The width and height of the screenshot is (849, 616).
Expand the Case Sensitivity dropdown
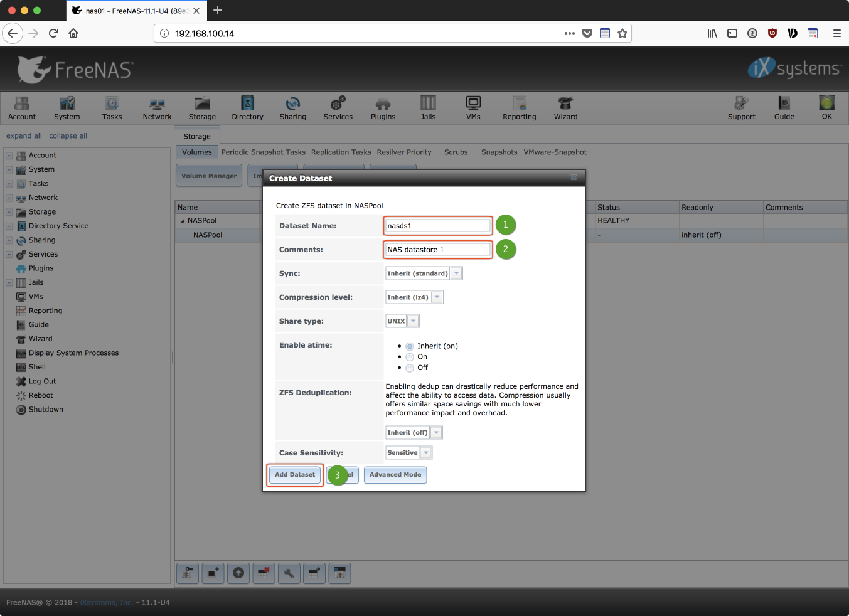tap(426, 453)
